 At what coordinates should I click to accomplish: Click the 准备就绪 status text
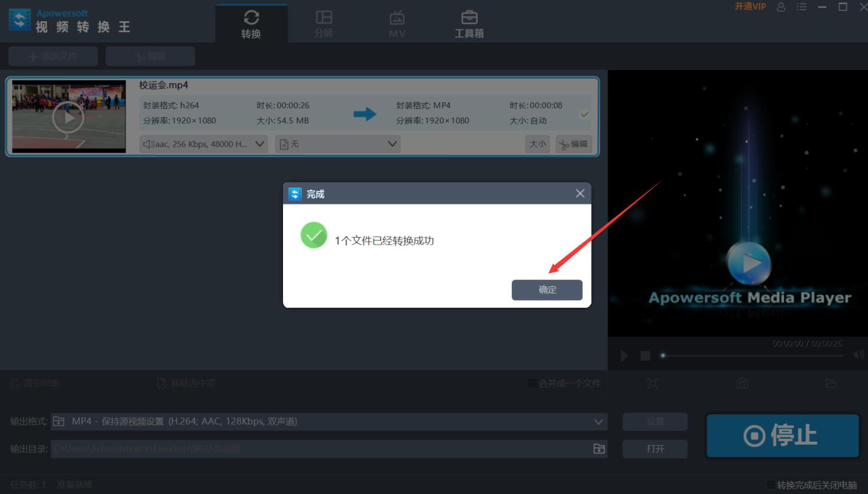75,485
